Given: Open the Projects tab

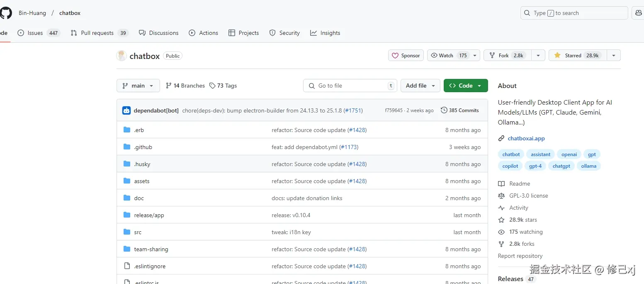Looking at the screenshot, I should [x=244, y=33].
